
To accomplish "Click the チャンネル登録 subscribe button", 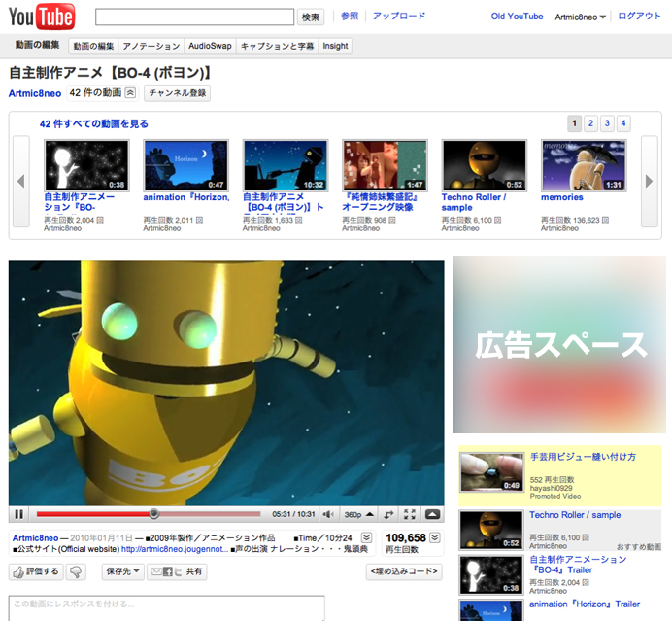I will pos(177,93).
